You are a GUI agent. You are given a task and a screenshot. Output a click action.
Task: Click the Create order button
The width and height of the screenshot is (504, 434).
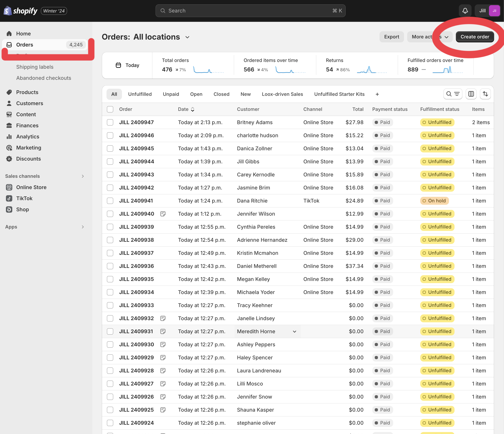[x=475, y=37]
